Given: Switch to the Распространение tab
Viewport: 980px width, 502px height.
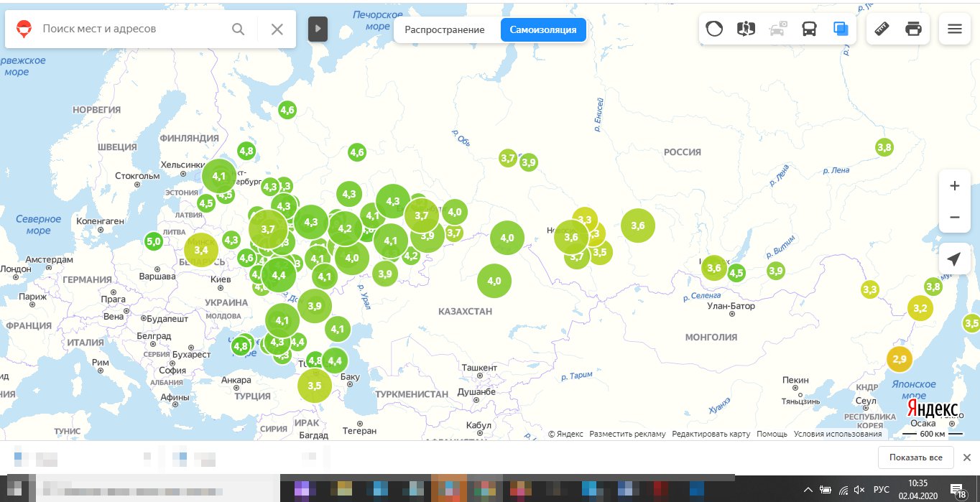Looking at the screenshot, I should click(x=444, y=30).
